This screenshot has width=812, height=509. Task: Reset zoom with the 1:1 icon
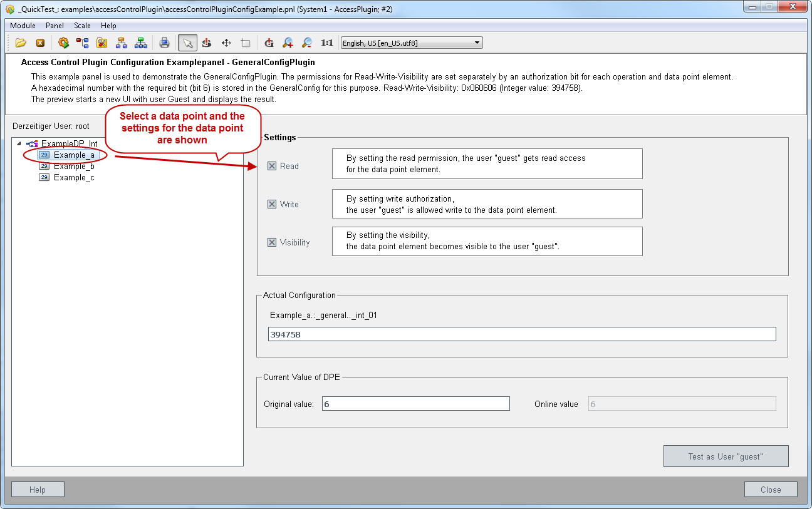tap(326, 43)
